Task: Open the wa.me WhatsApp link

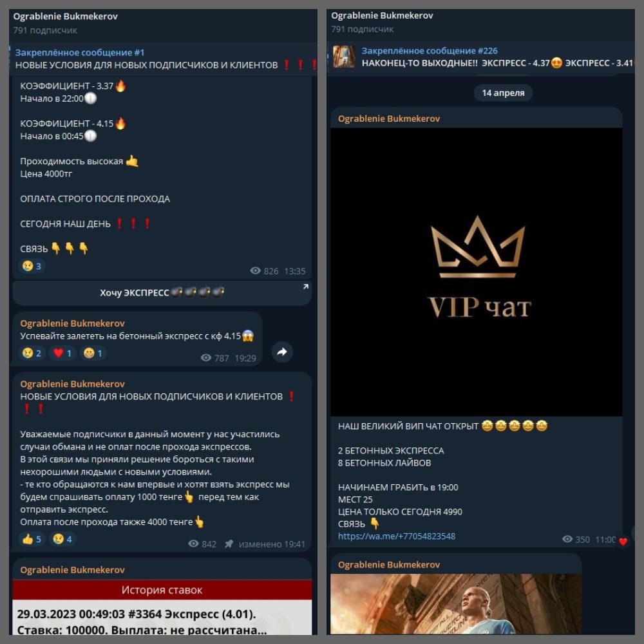Action: pos(396,536)
